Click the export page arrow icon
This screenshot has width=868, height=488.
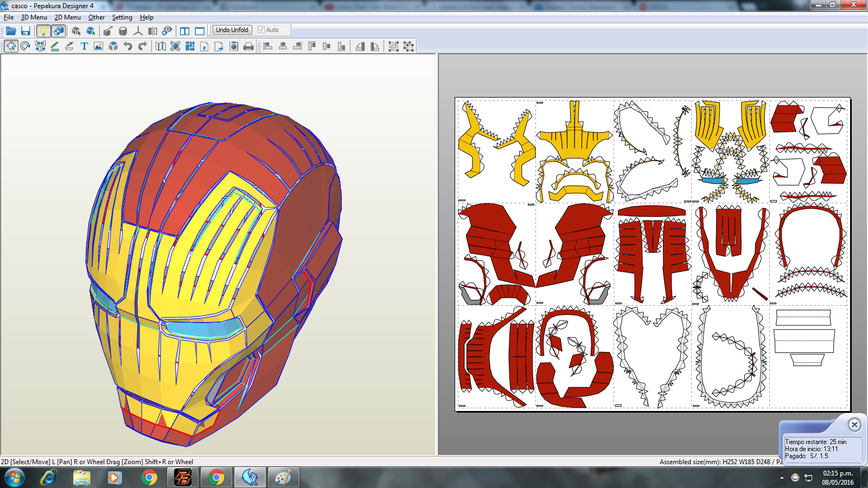pos(219,46)
